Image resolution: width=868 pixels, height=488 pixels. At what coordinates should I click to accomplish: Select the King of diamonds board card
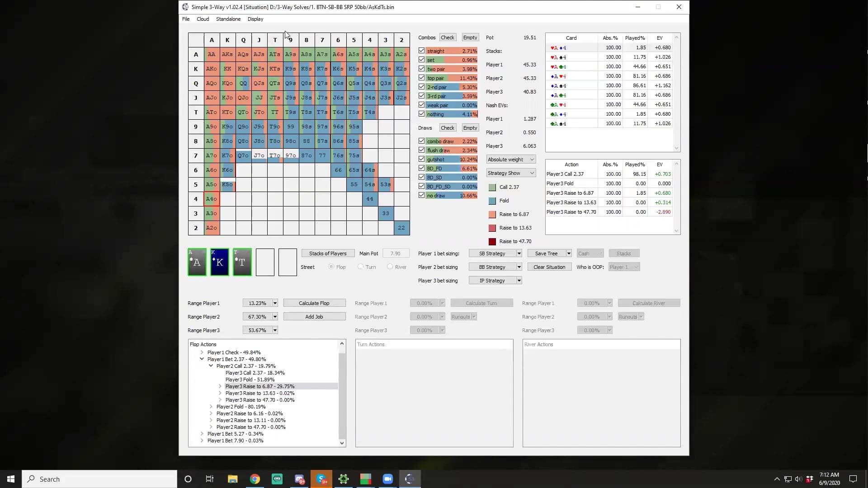[220, 262]
